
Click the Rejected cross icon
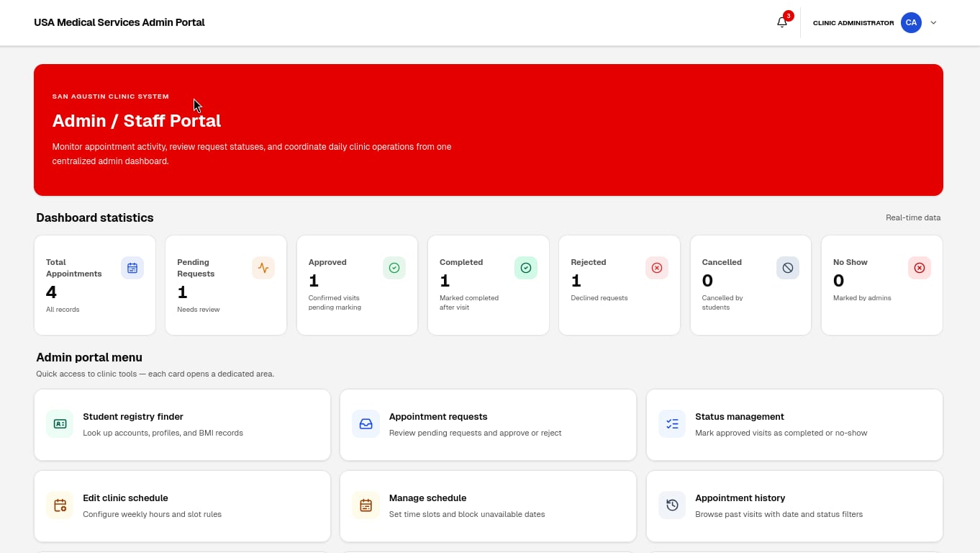point(657,268)
